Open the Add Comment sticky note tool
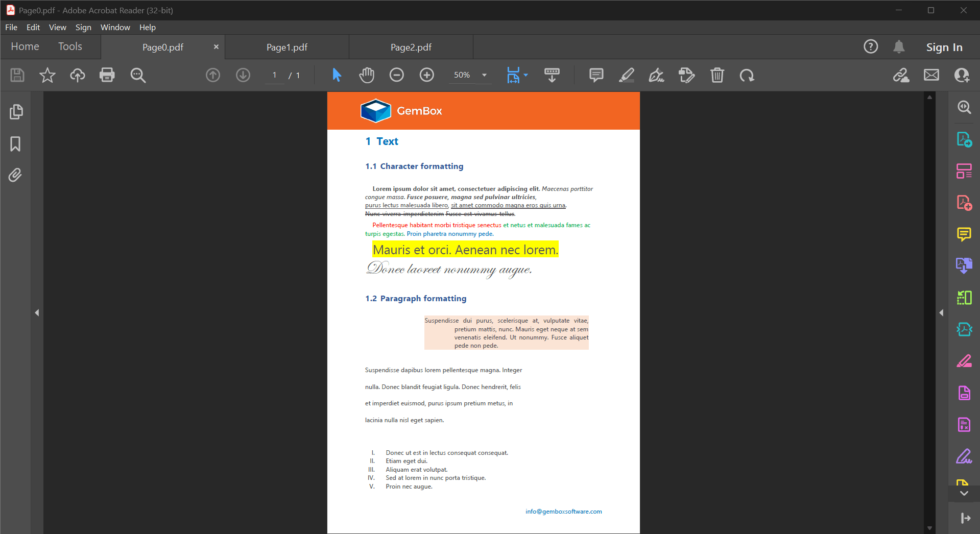Screen dimensions: 980x534 tap(596, 75)
